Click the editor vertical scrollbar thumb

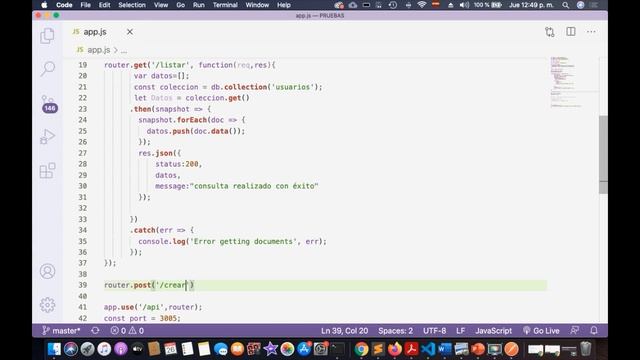[x=603, y=154]
